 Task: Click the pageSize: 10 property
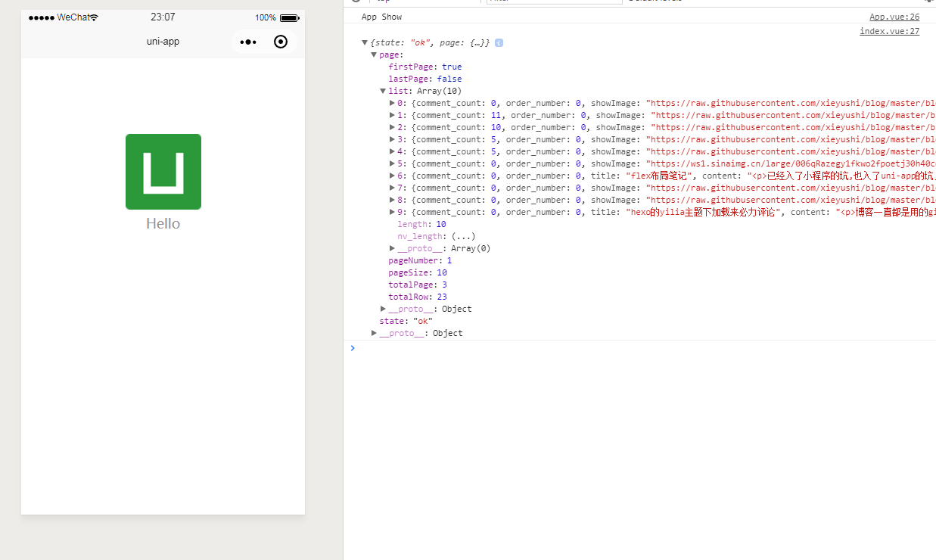point(418,273)
